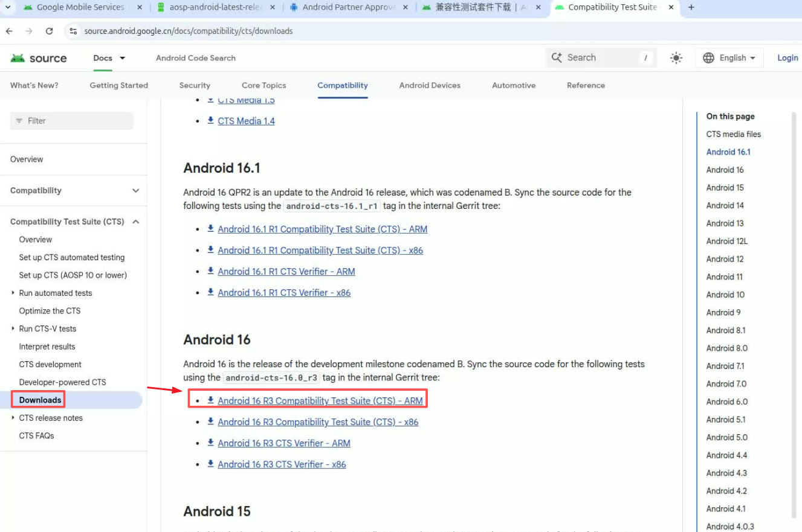Open the Docs dropdown menu
The image size is (802, 532).
(109, 58)
